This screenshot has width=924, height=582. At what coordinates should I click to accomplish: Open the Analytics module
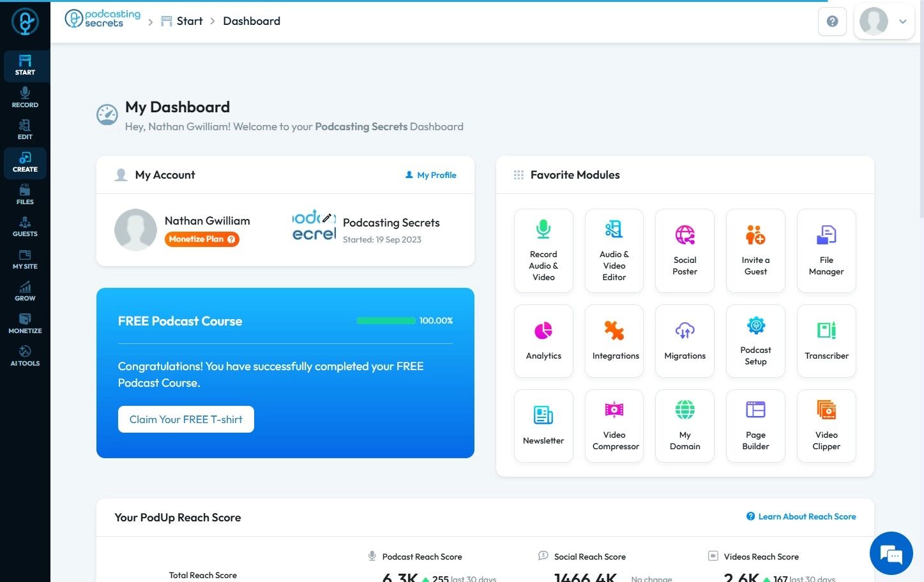[x=543, y=341]
